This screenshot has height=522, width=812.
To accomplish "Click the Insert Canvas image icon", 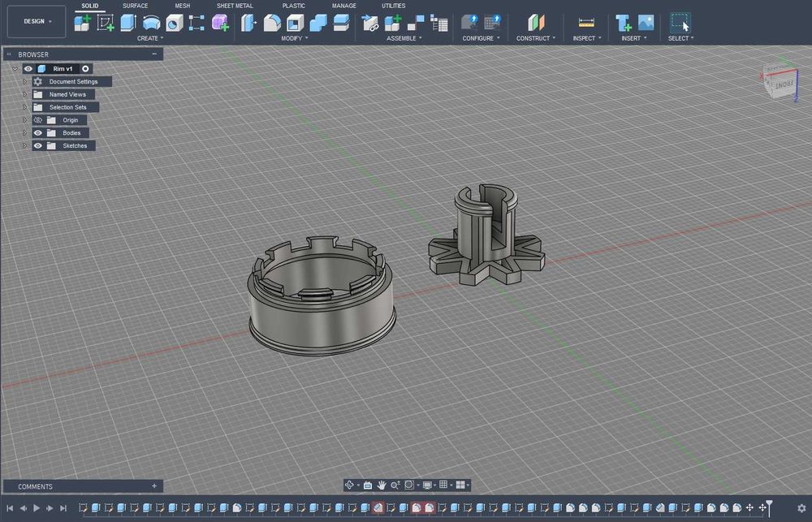I will pos(646,23).
